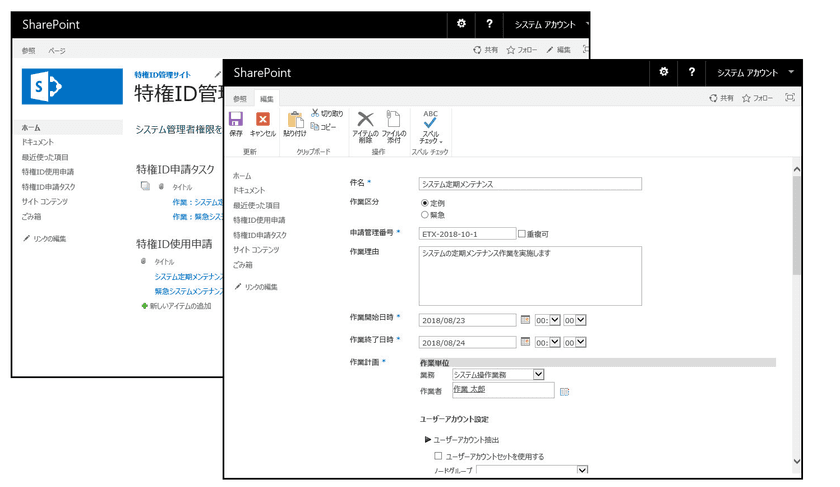Open settings gear in front SharePoint window
Viewport: 840px width, 487px height.
coord(664,73)
